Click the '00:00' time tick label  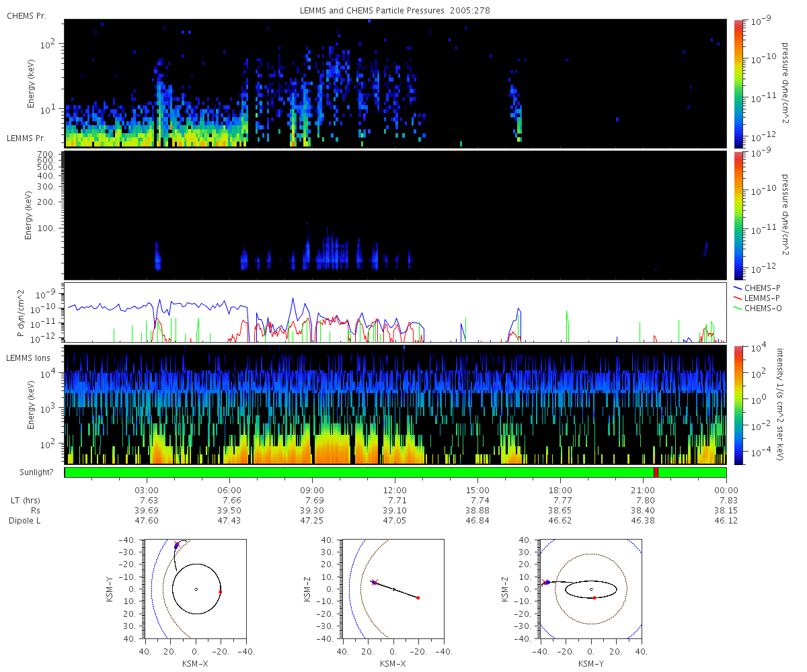(726, 490)
